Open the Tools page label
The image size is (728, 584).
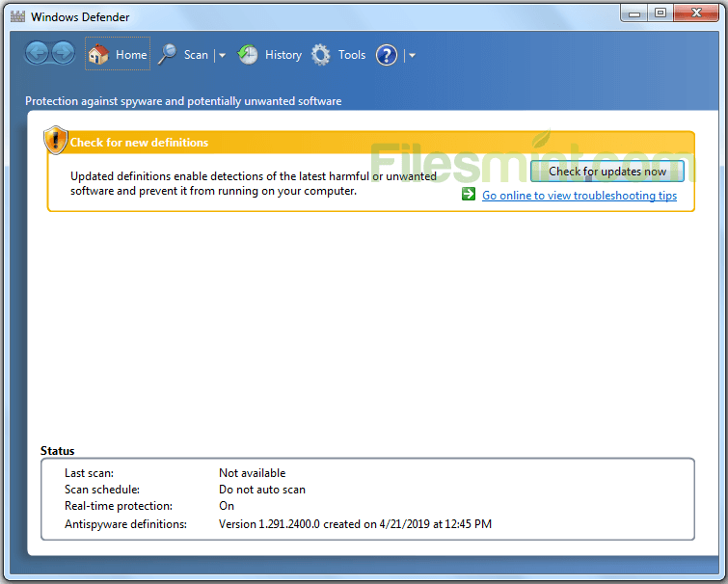tap(352, 55)
